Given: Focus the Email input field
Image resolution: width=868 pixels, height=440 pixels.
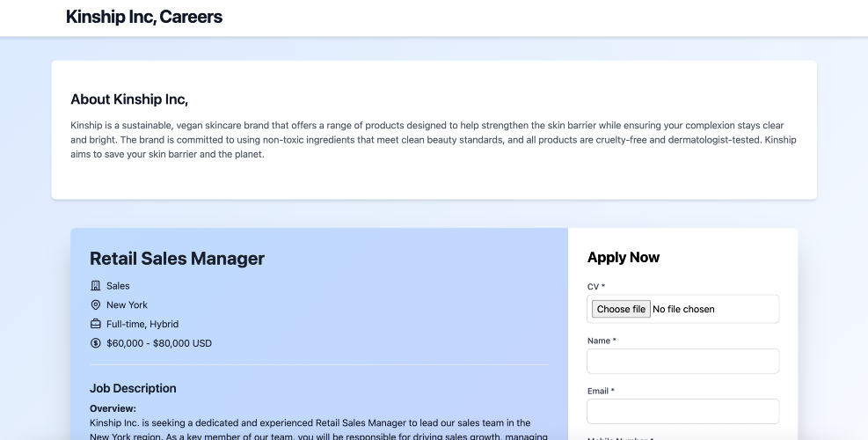Looking at the screenshot, I should click(x=682, y=411).
